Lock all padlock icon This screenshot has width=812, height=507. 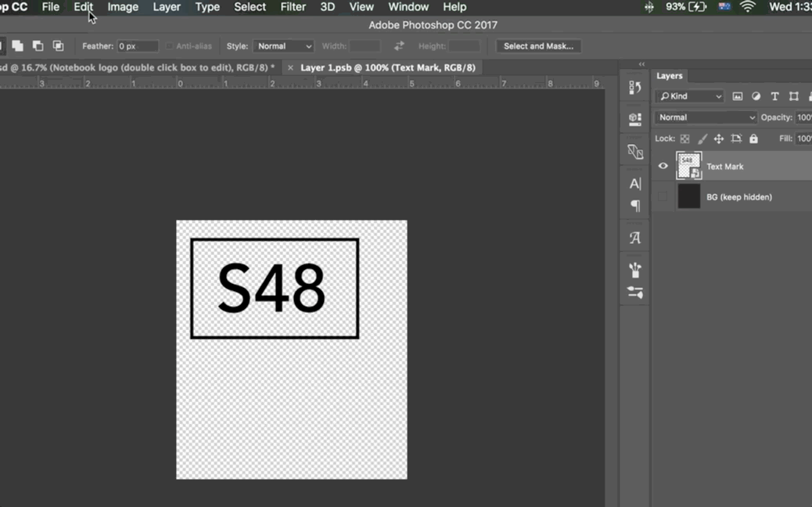pos(753,138)
